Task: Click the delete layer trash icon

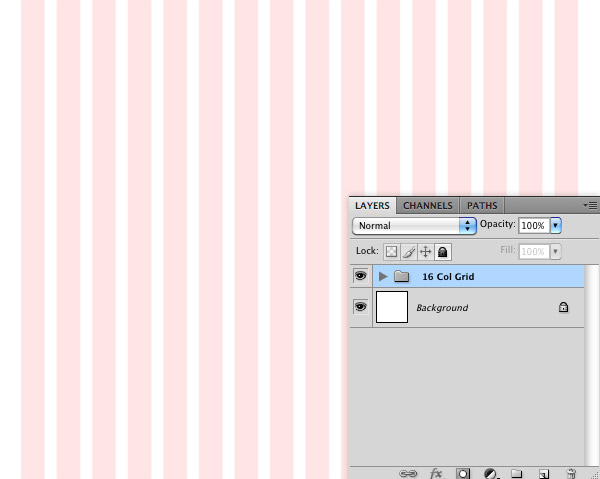Action: tap(571, 473)
